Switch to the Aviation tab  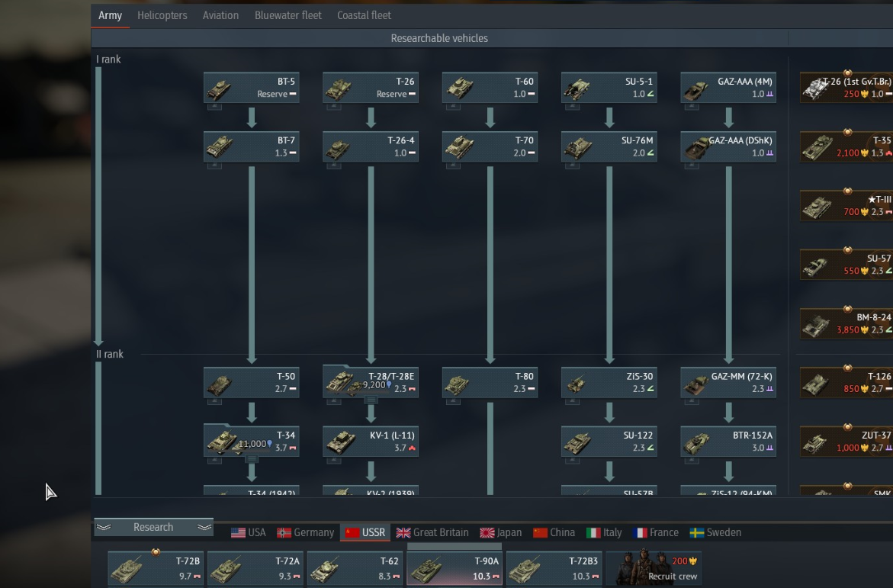[220, 15]
